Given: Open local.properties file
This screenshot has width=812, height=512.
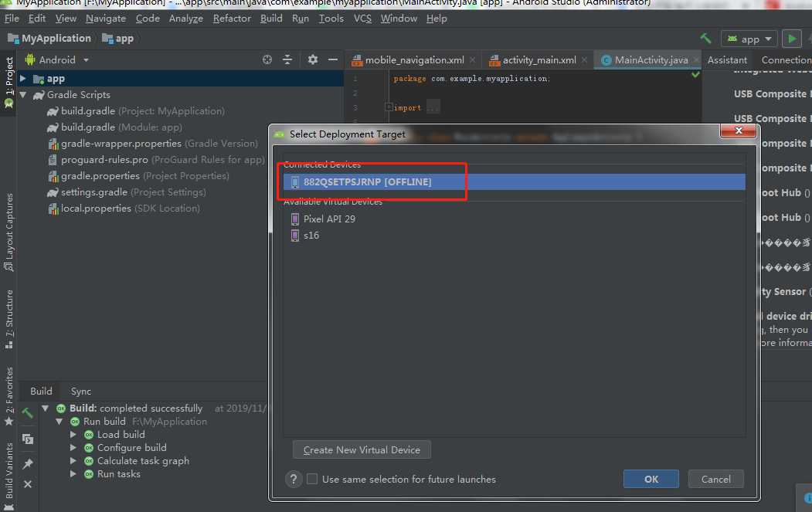Looking at the screenshot, I should tap(124, 208).
